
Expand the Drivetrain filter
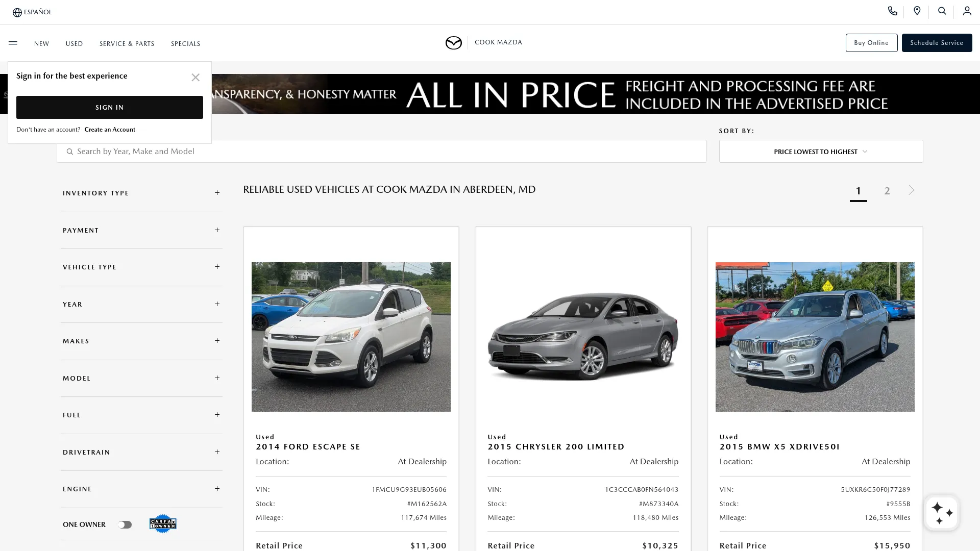pos(141,452)
